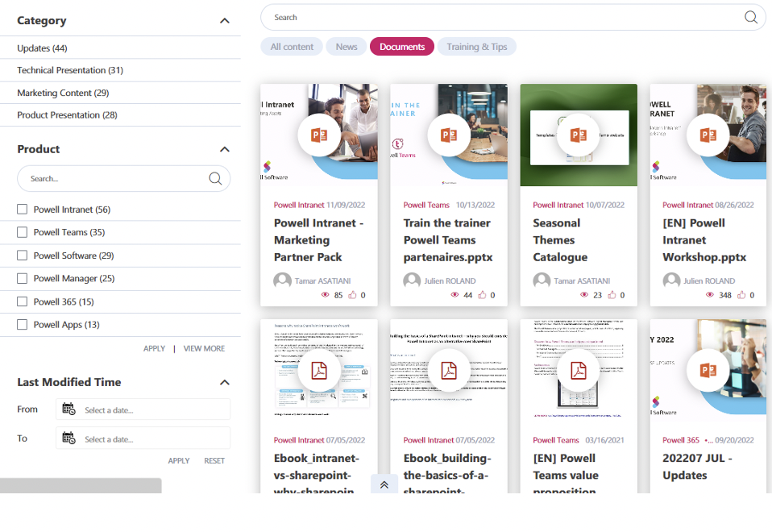Select the Training & Tips filter
Viewport: 772px width, 532px height.
[x=476, y=46]
